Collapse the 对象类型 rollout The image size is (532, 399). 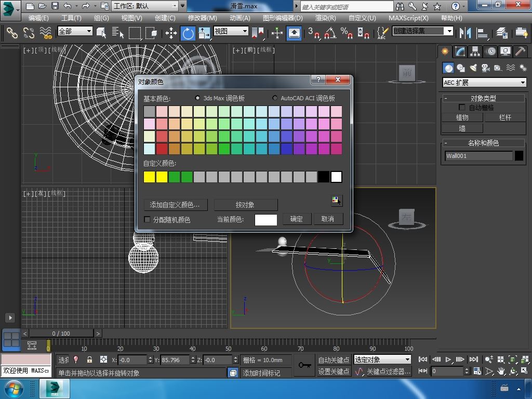click(483, 98)
